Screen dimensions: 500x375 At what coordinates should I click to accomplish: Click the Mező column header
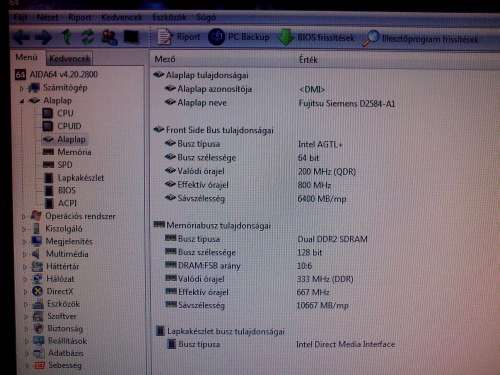(165, 59)
